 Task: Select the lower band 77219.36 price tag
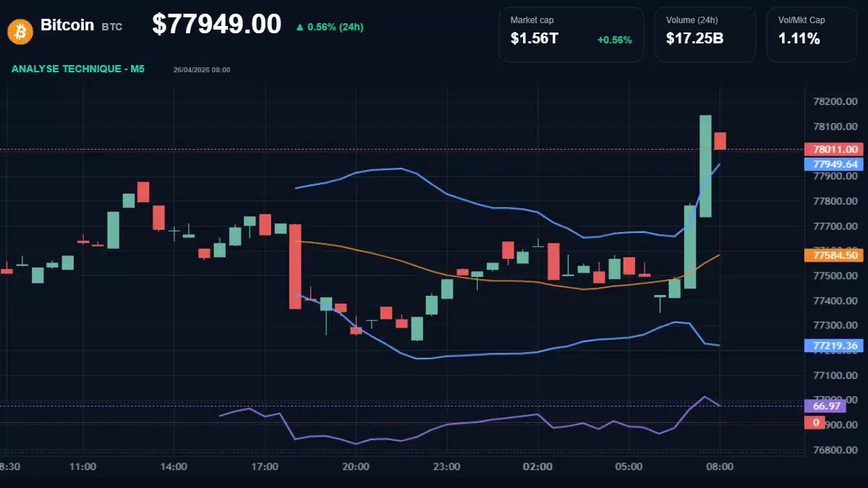tap(833, 346)
